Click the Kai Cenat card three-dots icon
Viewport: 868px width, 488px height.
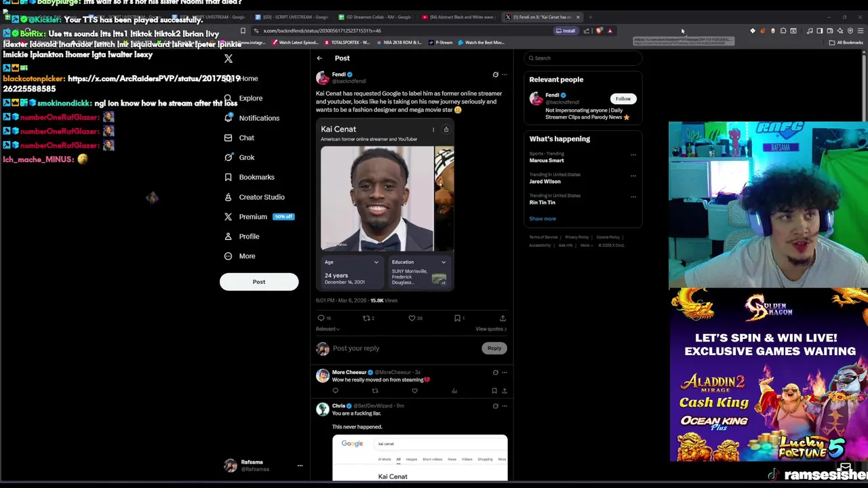[x=433, y=129]
